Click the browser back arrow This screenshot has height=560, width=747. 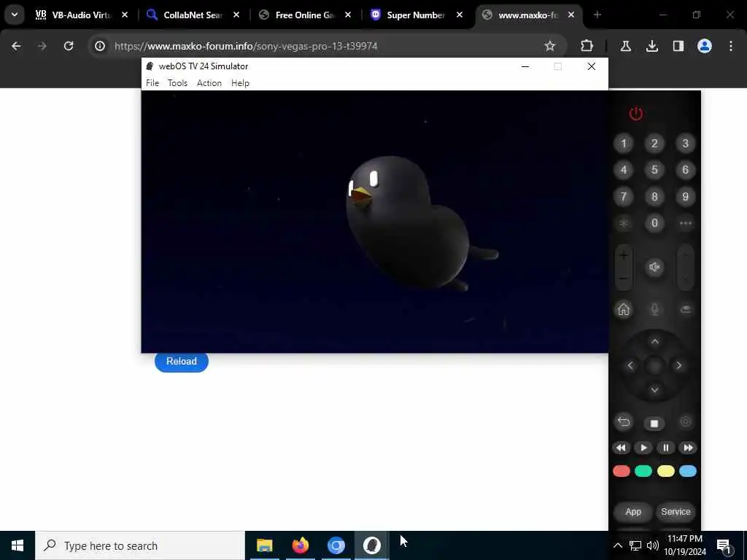coord(16,46)
